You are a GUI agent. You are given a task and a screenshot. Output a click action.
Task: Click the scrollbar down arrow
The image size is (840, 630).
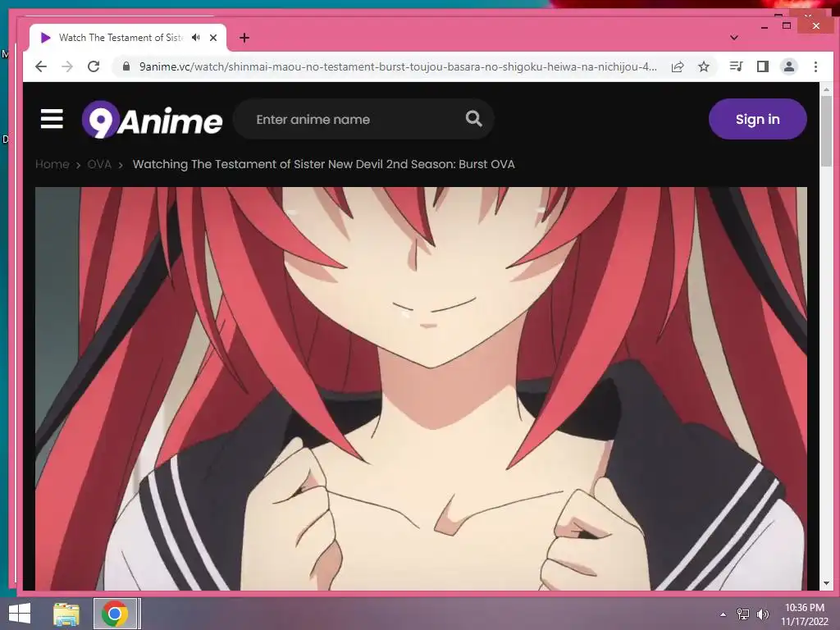826,583
